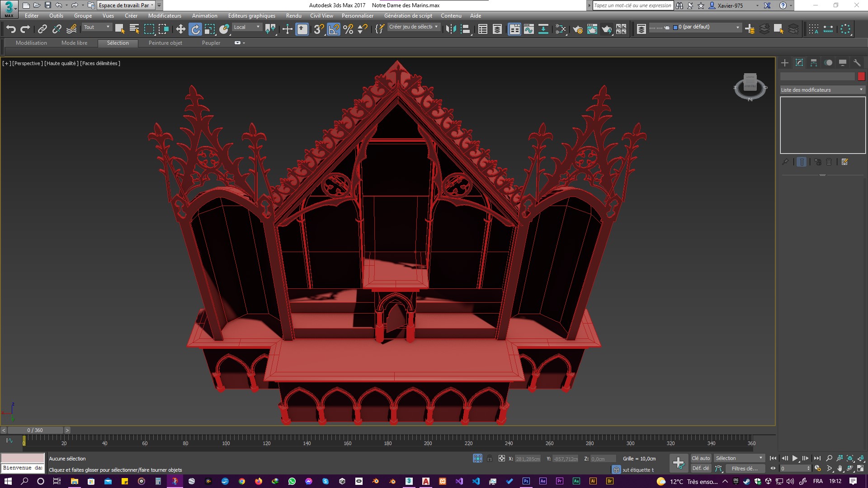Expand the named selection sets dropdown
Image resolution: width=868 pixels, height=488 pixels.
tap(414, 27)
